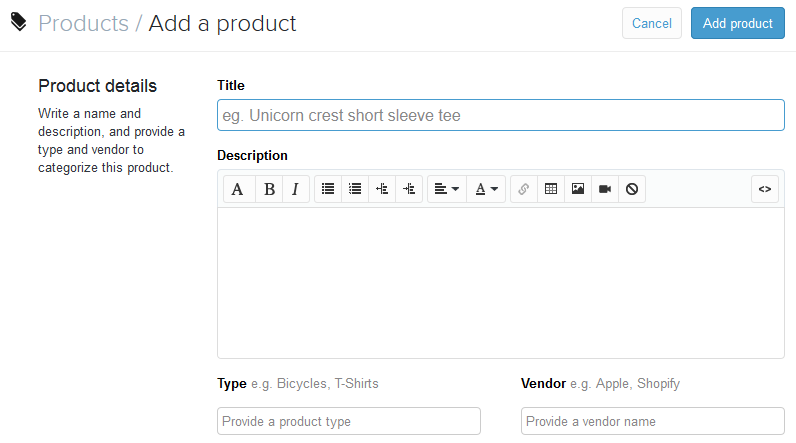Toggle italic text formatting
This screenshot has width=796, height=443.
click(296, 189)
